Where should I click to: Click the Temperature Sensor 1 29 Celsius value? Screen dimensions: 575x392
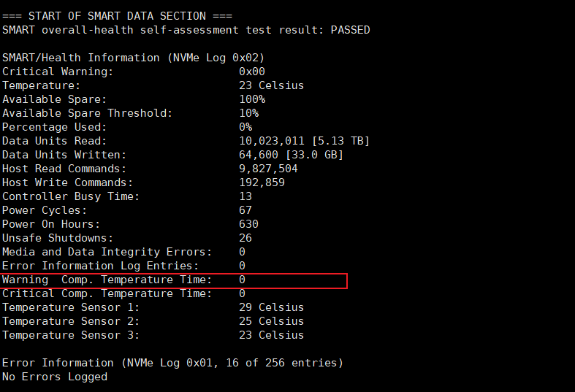pos(271,307)
